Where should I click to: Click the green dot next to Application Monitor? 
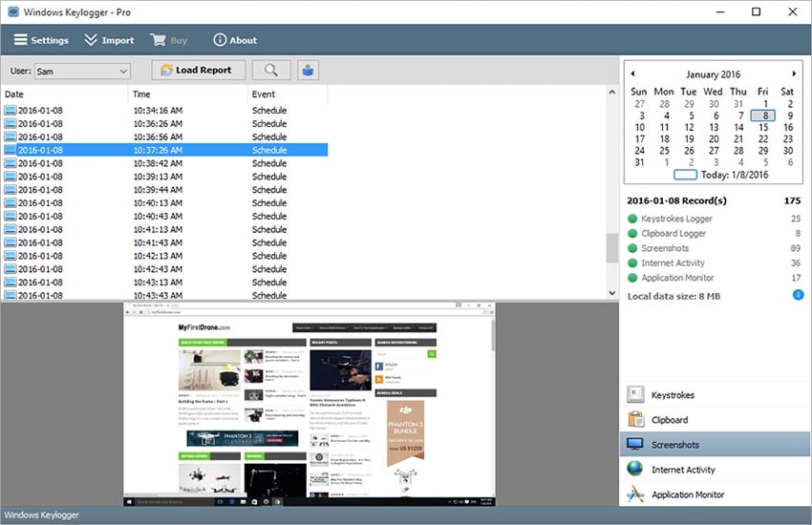point(632,278)
